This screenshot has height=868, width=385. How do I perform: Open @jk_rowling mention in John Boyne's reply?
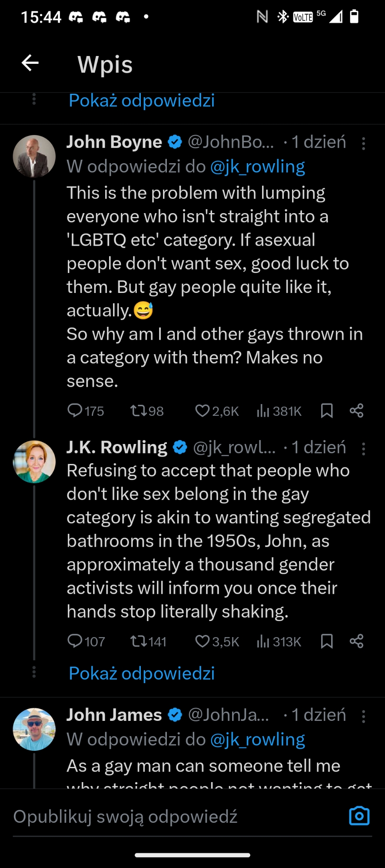[258, 167]
